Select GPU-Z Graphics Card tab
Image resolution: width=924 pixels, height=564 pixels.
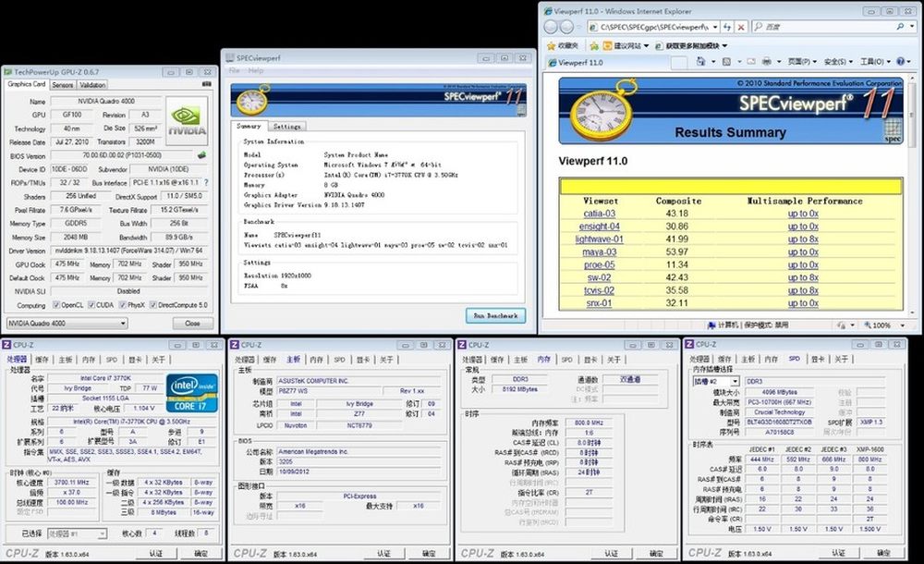27,84
